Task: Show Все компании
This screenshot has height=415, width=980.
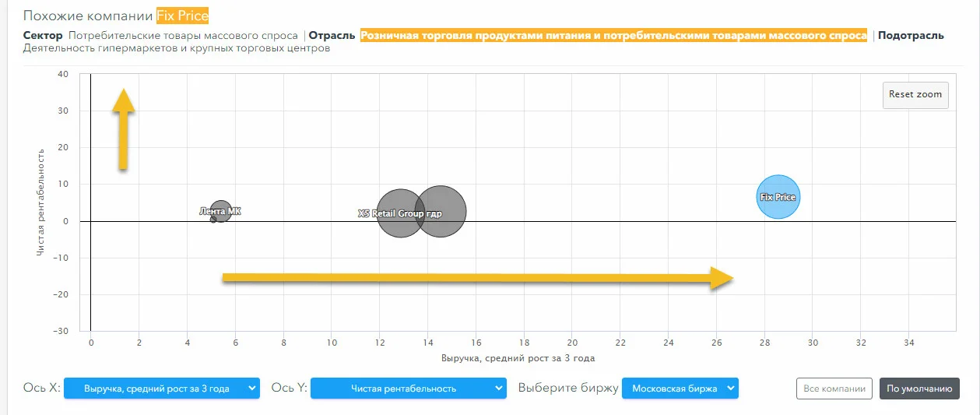Action: click(x=833, y=389)
